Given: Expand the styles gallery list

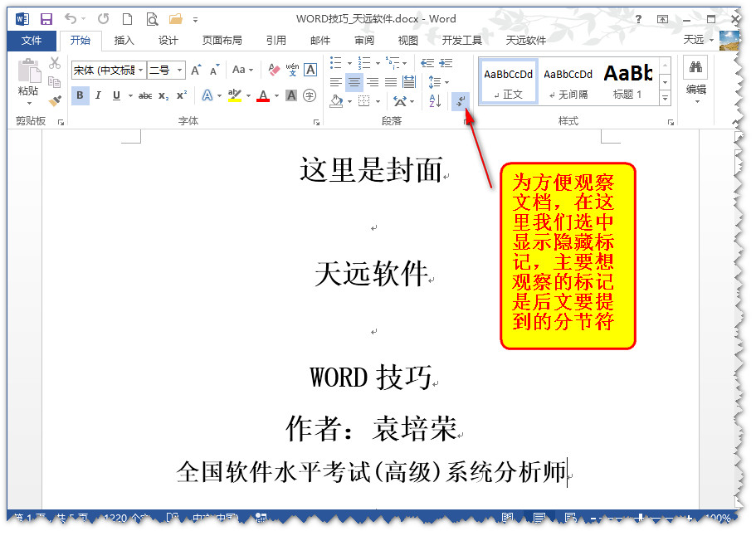Looking at the screenshot, I should click(x=665, y=99).
